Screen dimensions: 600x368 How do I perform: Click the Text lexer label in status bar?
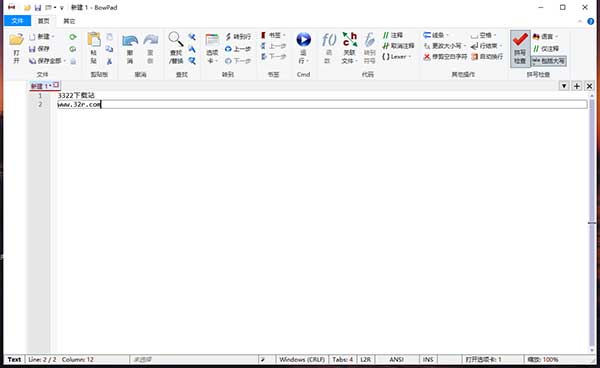(14, 360)
